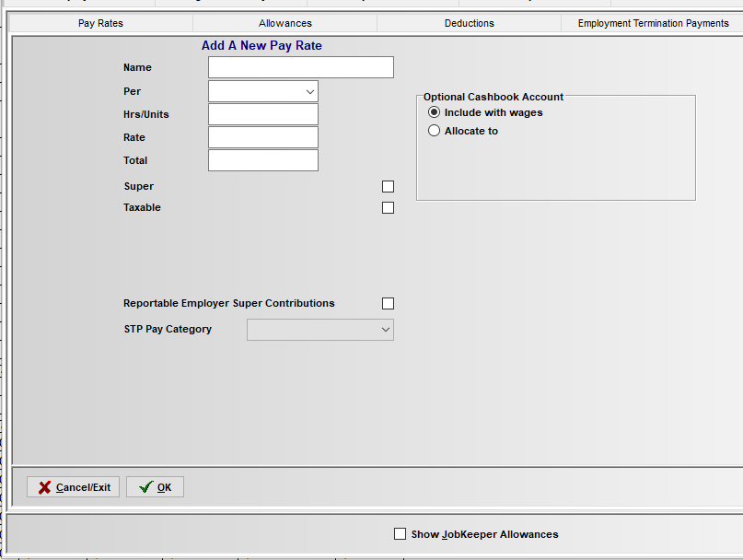Open the Allowances tab
The image size is (743, 560).
[285, 23]
